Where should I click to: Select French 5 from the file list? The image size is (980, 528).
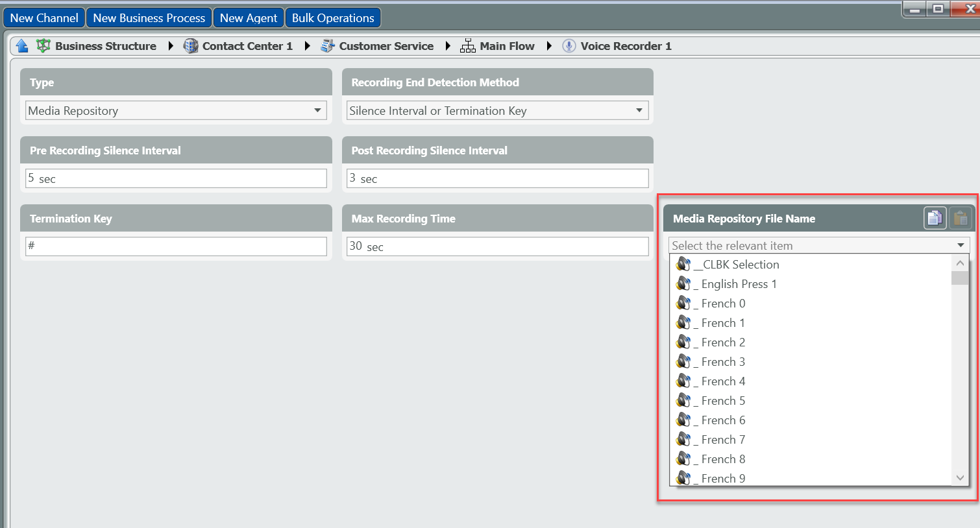[x=723, y=401]
